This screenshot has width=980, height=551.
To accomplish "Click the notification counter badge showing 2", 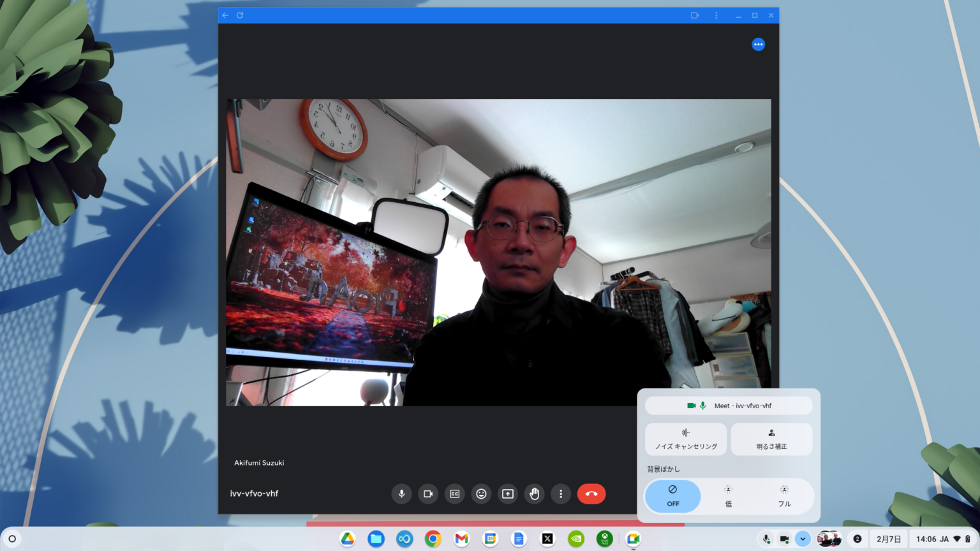I will click(x=858, y=539).
